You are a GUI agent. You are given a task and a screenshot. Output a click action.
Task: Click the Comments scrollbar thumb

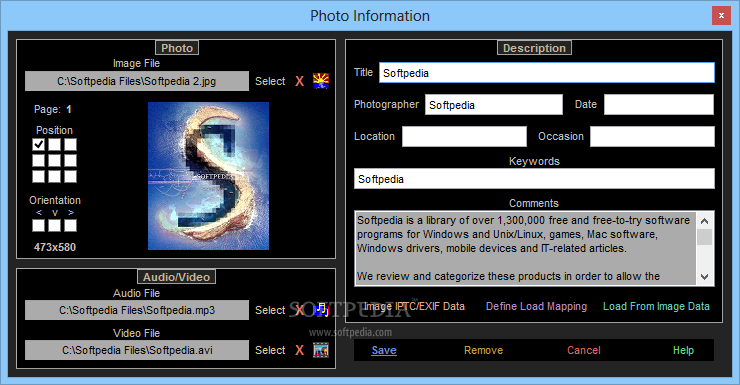(705, 237)
